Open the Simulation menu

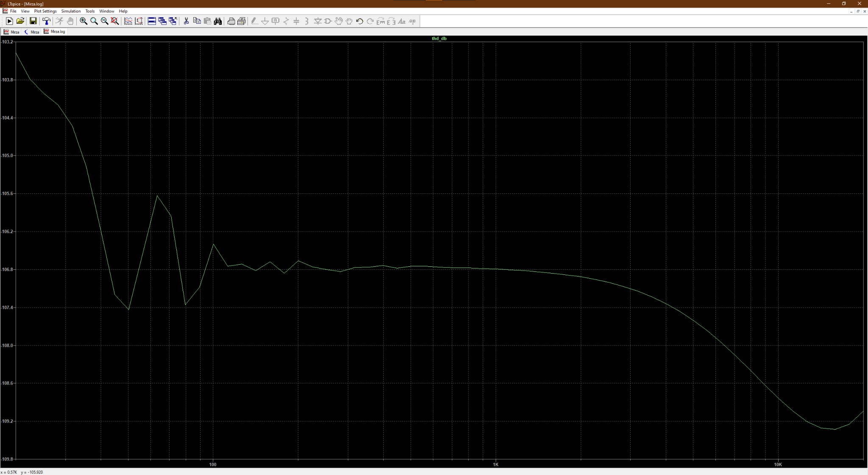(71, 11)
